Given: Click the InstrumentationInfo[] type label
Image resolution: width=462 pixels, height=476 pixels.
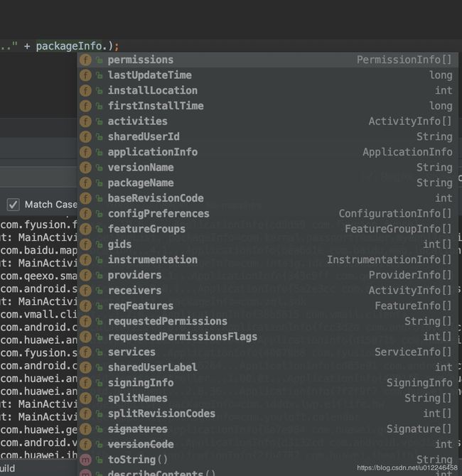Looking at the screenshot, I should [390, 260].
